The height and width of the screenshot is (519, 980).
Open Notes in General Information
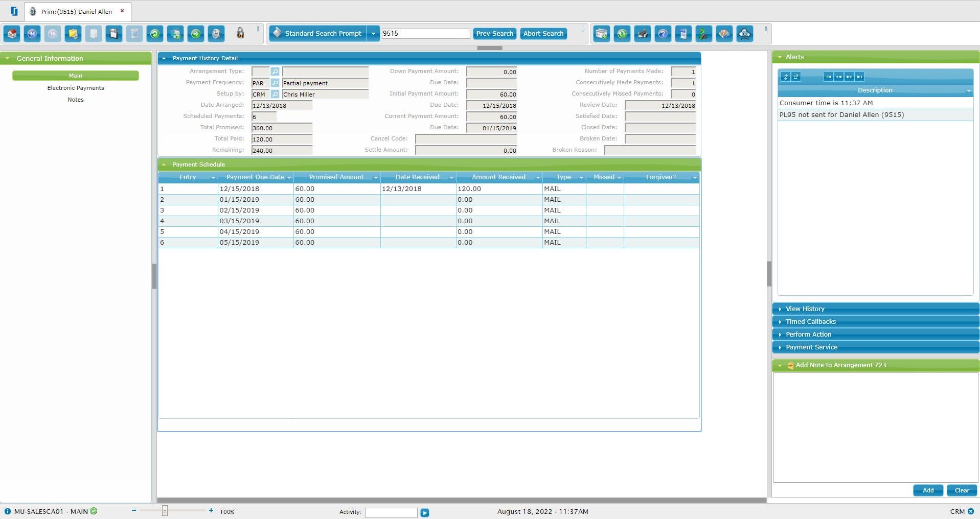[x=76, y=100]
